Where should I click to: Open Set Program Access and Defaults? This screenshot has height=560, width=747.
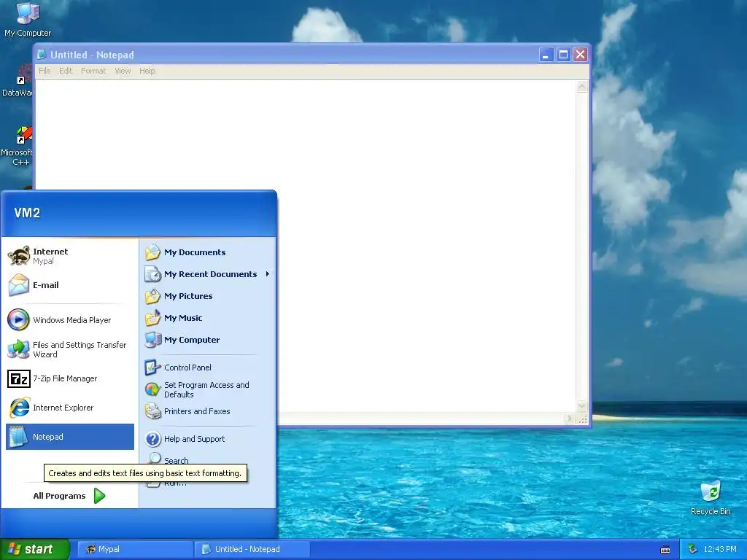[208, 389]
